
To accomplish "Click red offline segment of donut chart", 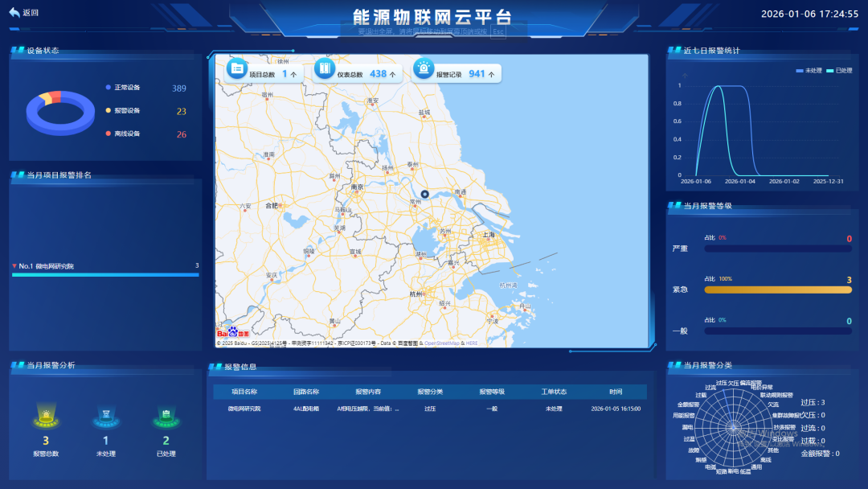I will tap(55, 97).
